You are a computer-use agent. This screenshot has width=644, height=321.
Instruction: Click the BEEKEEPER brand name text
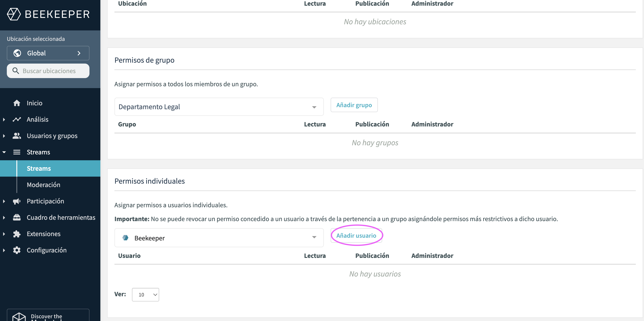pyautogui.click(x=57, y=14)
